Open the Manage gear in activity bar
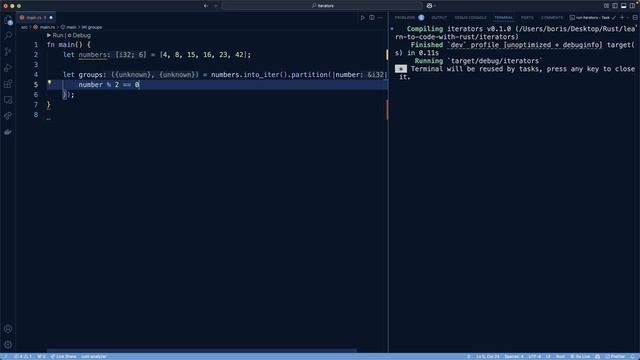This screenshot has height=360, width=640. [8, 344]
